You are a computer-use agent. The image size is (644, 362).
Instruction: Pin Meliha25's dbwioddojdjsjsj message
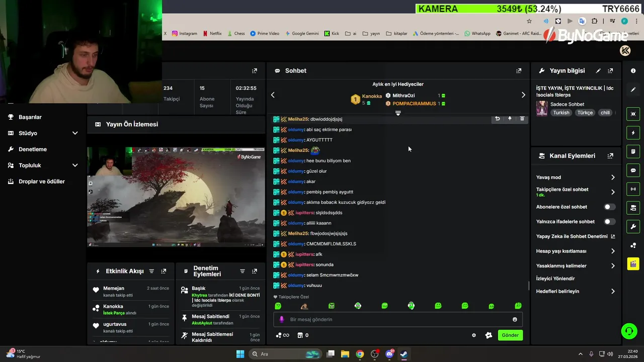pos(510,119)
